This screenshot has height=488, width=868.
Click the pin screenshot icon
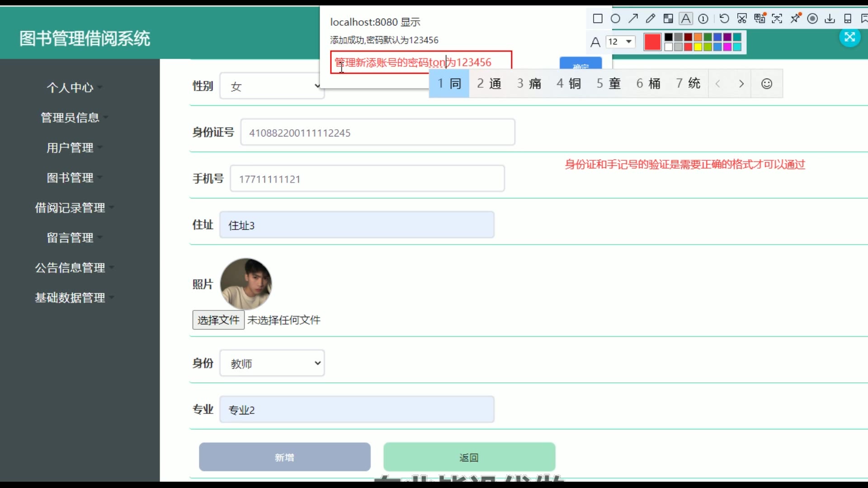coord(795,19)
